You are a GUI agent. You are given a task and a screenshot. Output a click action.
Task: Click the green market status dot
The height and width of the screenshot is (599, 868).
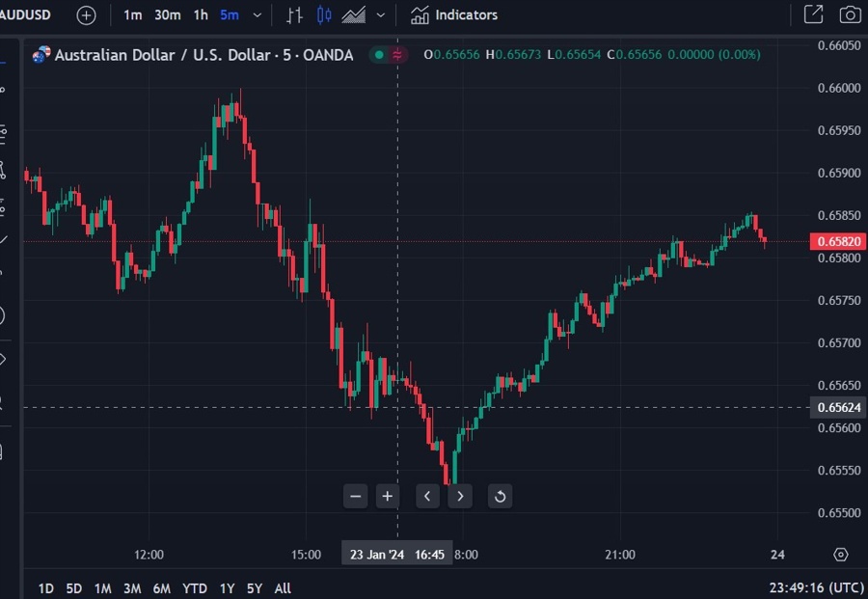pos(379,55)
